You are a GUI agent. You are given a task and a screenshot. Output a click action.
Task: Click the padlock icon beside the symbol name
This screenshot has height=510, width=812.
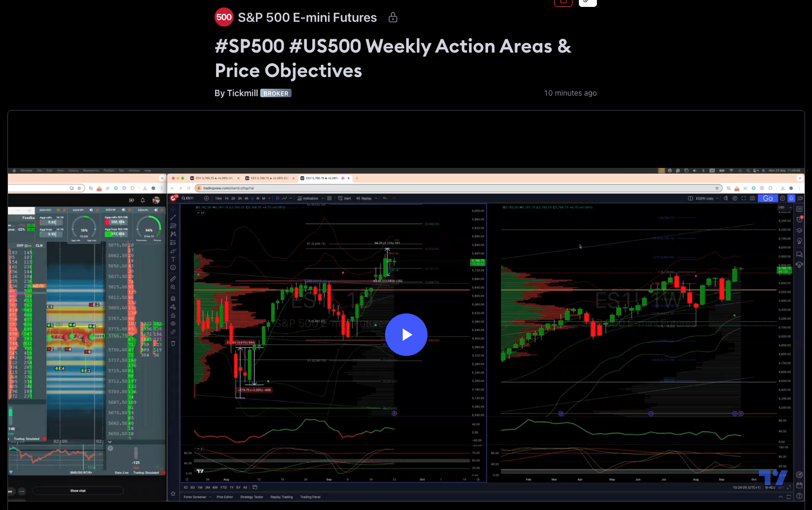[x=393, y=18]
